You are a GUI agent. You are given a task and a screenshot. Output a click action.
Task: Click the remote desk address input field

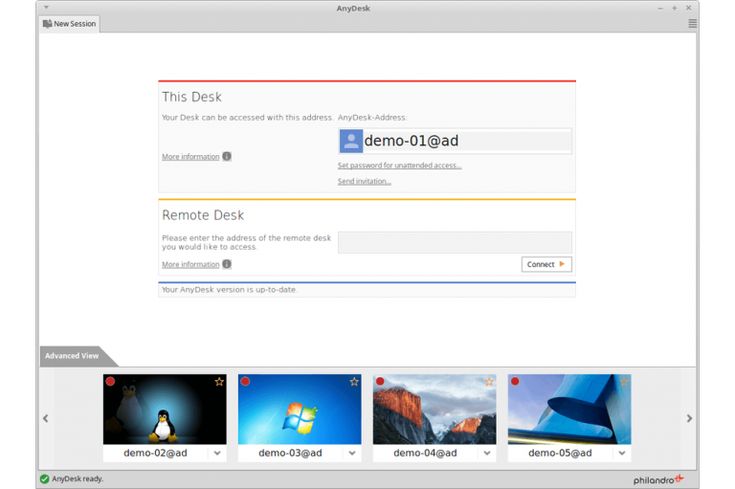point(455,242)
